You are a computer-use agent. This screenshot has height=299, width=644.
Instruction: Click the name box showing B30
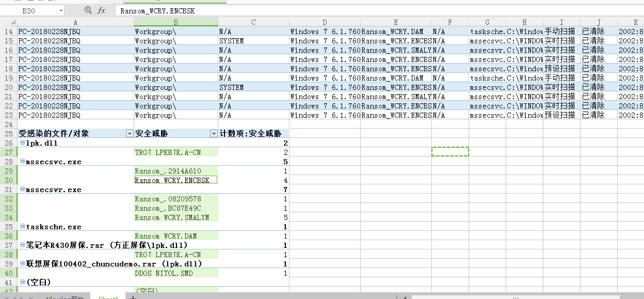coord(29,10)
